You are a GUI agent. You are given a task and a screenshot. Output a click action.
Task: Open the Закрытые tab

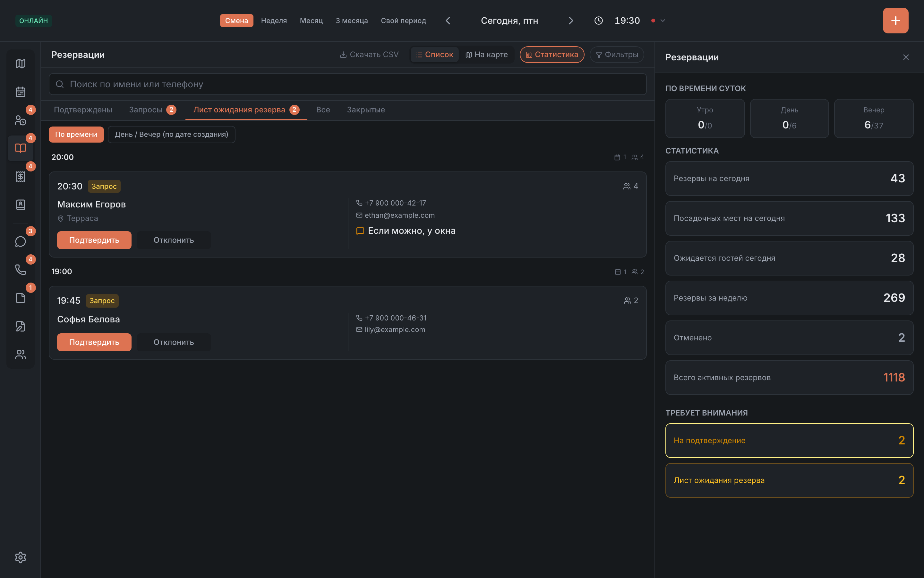(x=366, y=110)
